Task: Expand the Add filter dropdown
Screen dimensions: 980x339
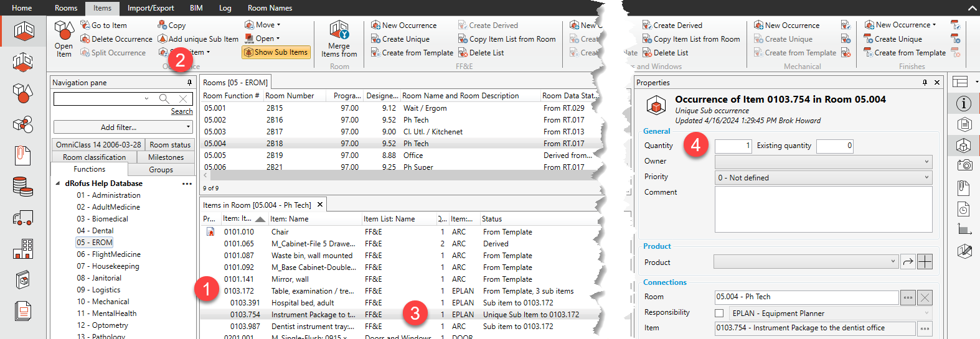Action: [122, 127]
